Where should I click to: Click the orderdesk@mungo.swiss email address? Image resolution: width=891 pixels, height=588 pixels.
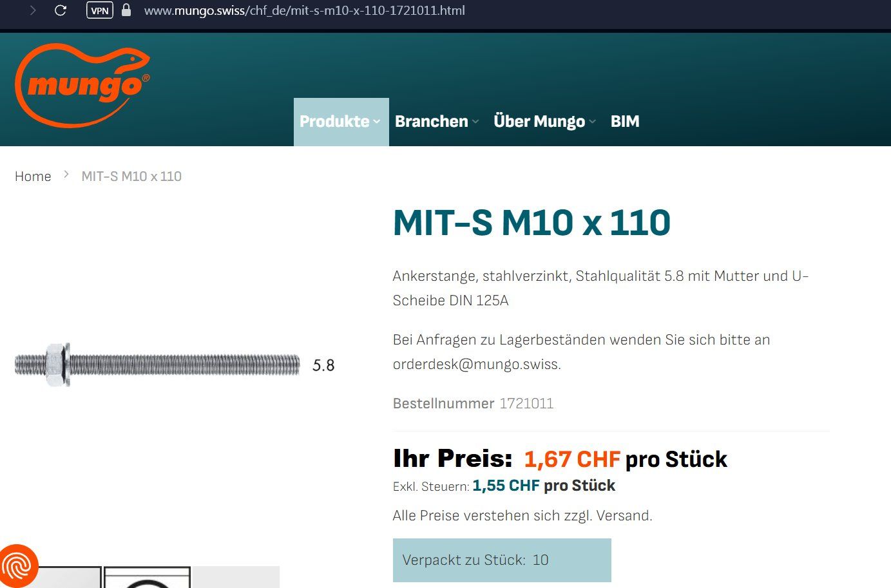(476, 365)
